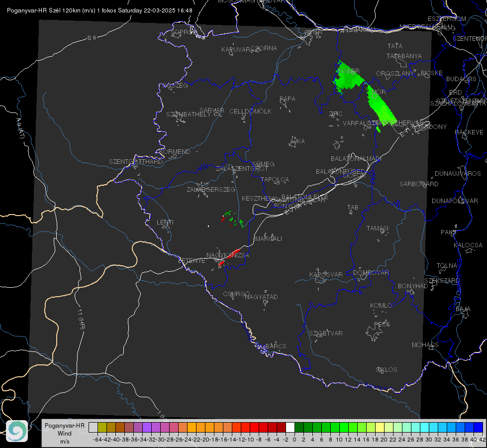Click the 11 (HR) road label
This screenshot has width=487, height=448.
(x=82, y=319)
